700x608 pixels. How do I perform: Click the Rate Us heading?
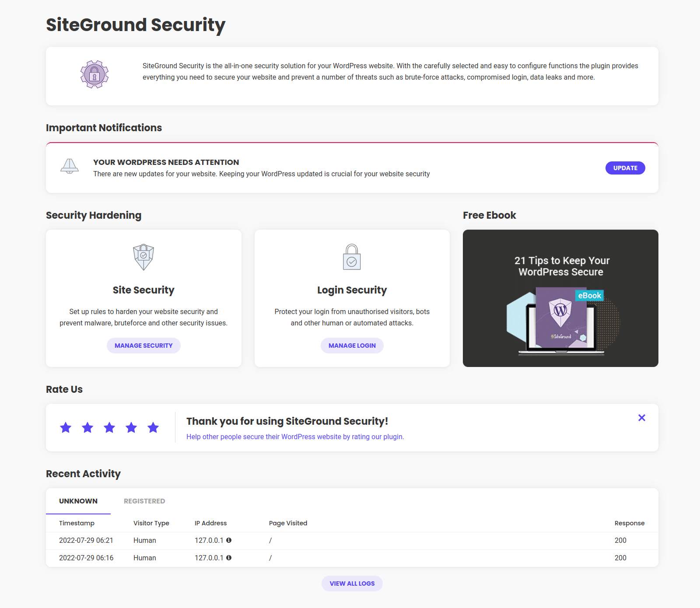pyautogui.click(x=64, y=389)
